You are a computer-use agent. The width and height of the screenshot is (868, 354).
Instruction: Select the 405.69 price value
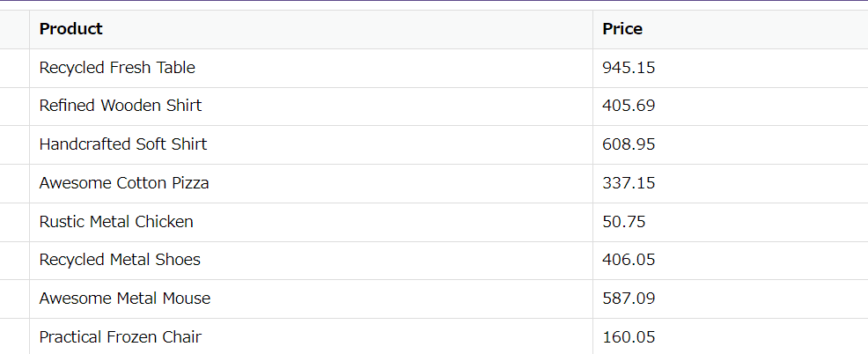point(629,106)
